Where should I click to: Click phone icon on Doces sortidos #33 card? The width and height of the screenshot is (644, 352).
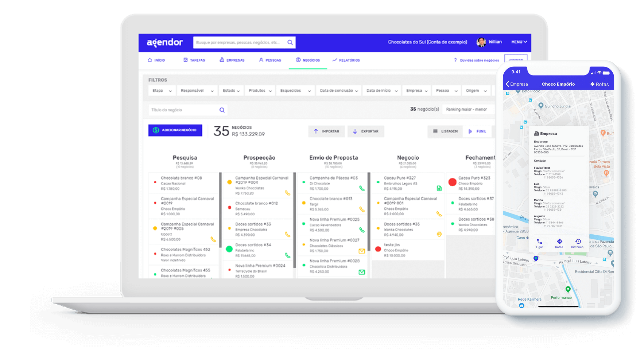(x=288, y=235)
